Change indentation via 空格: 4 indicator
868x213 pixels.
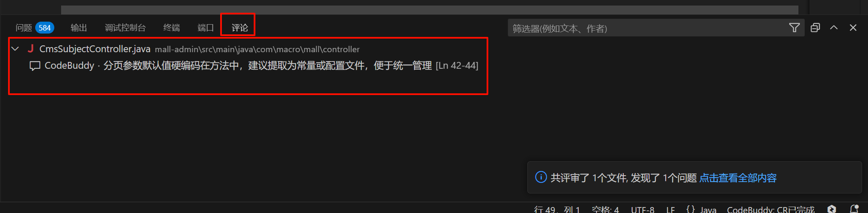(x=605, y=209)
